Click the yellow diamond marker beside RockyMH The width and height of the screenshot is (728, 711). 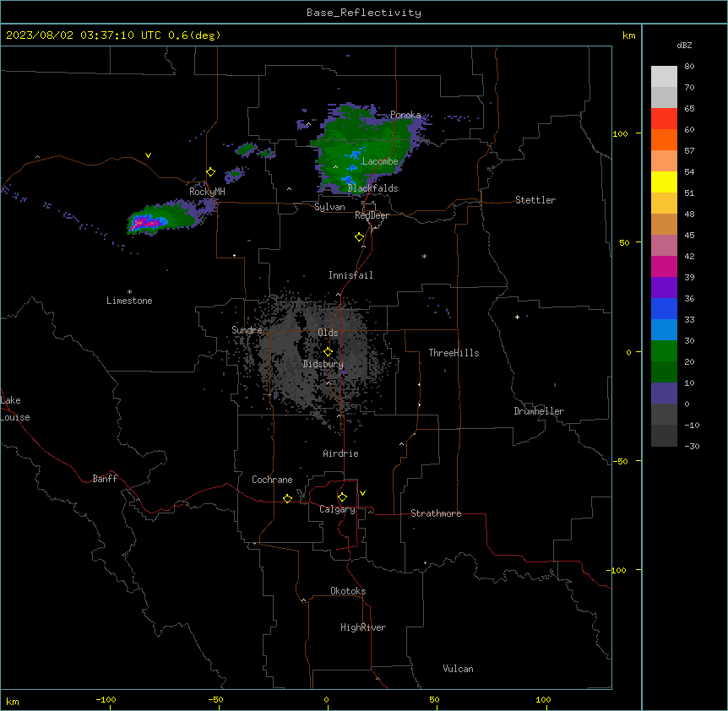pyautogui.click(x=211, y=172)
